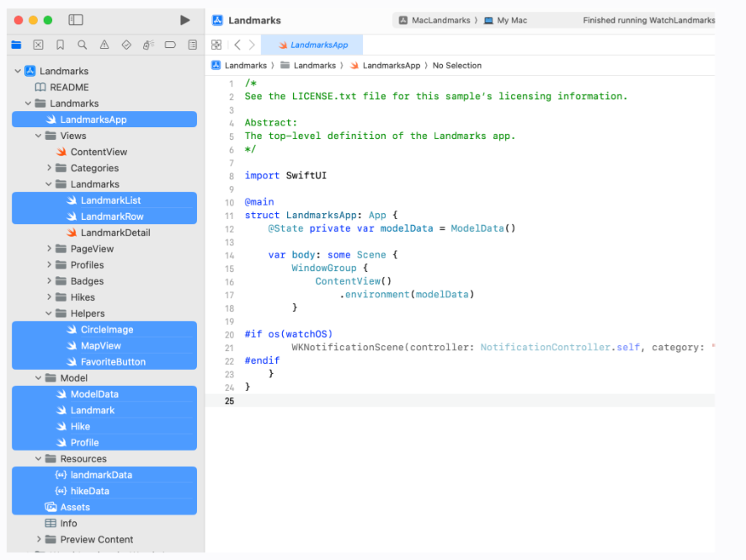Screen dimensions: 746x560
Task: Collapse the Views folder
Action: pos(39,136)
